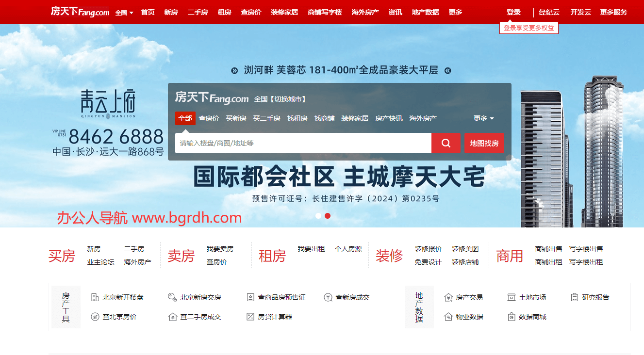Click the left arrow beside banner headline

234,70
